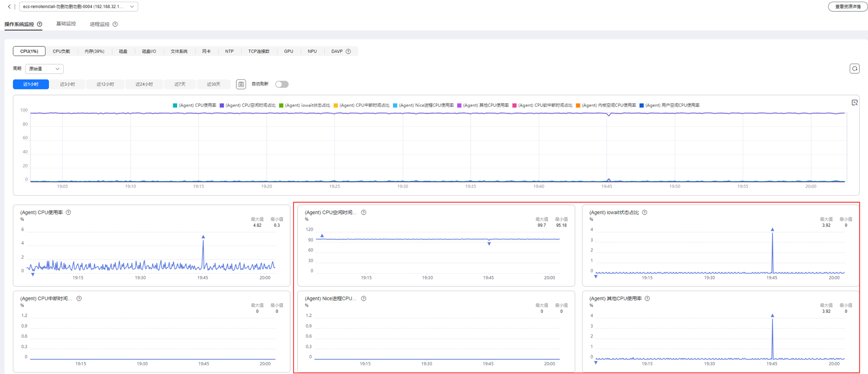Show help for (Agent) CPU中断时间 chart
The width and height of the screenshot is (868, 374).
pos(79,299)
